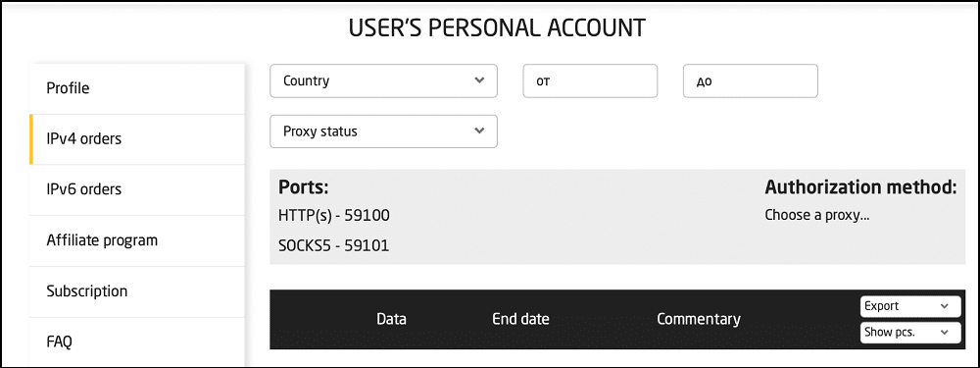Click the User's Personal Account title
The width and height of the screenshot is (980, 368).
[497, 28]
